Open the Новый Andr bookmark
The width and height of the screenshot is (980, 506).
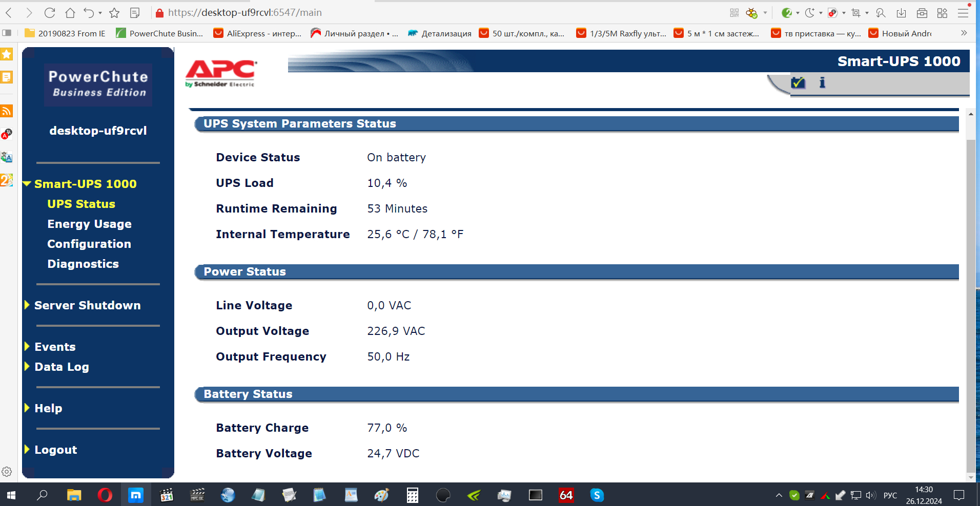900,33
